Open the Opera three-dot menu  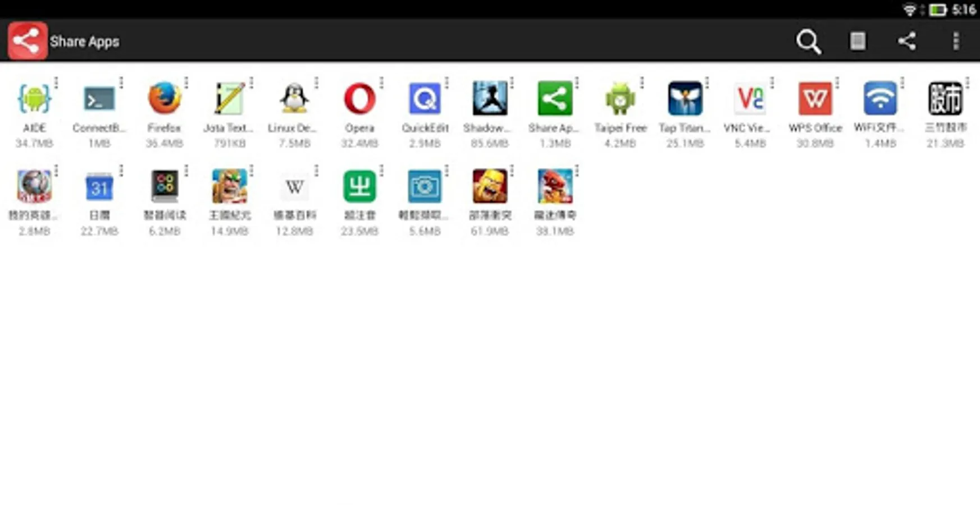coord(382,83)
